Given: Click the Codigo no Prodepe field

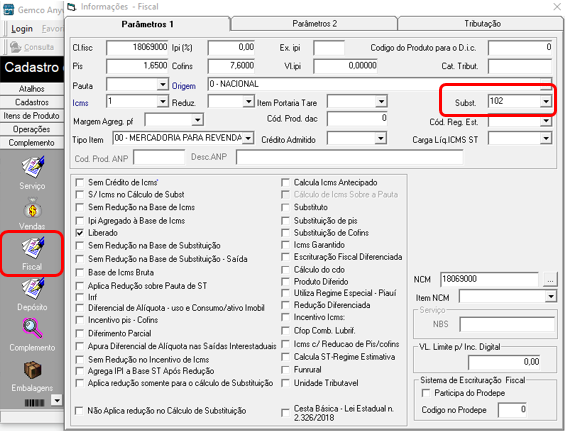Looking at the screenshot, I should (x=513, y=410).
